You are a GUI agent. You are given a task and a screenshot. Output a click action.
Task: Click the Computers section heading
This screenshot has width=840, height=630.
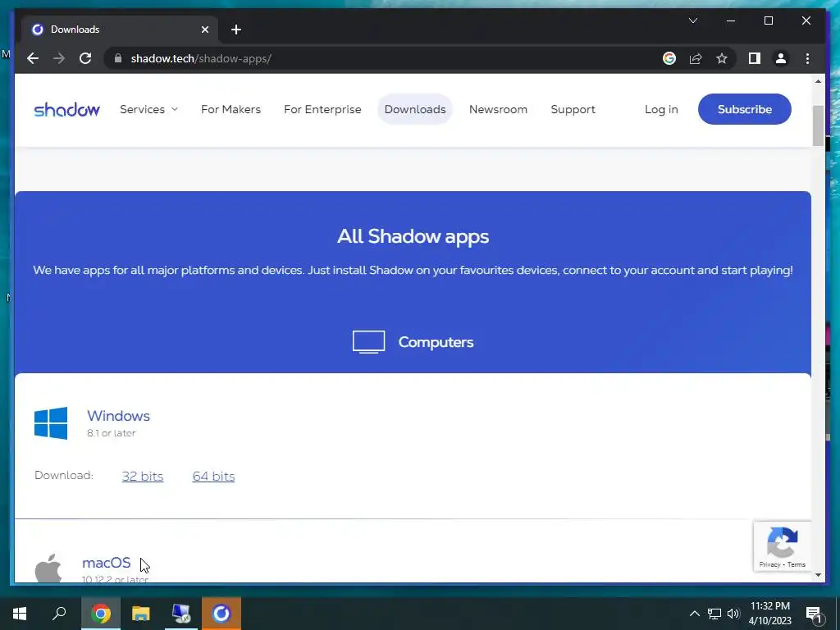tap(436, 342)
